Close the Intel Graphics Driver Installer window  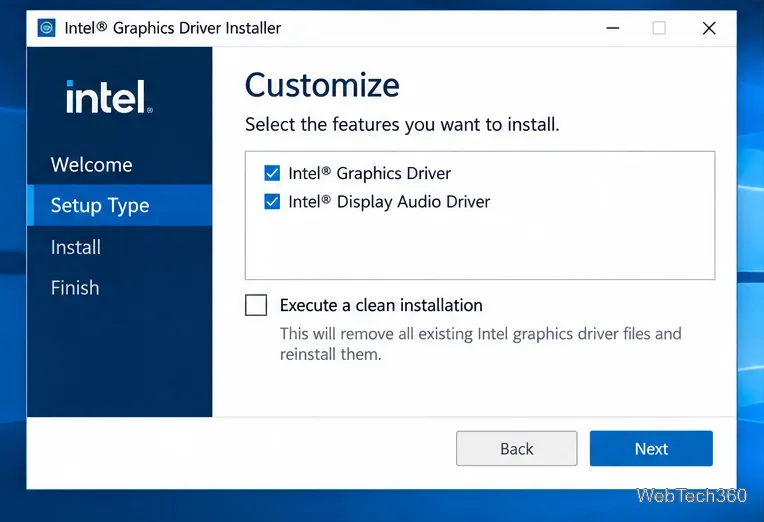(x=709, y=28)
